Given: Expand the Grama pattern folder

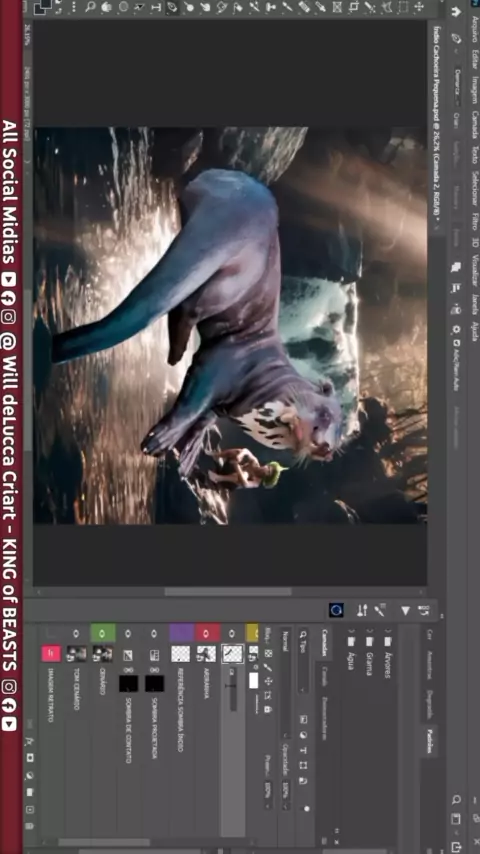Looking at the screenshot, I should click(370, 630).
